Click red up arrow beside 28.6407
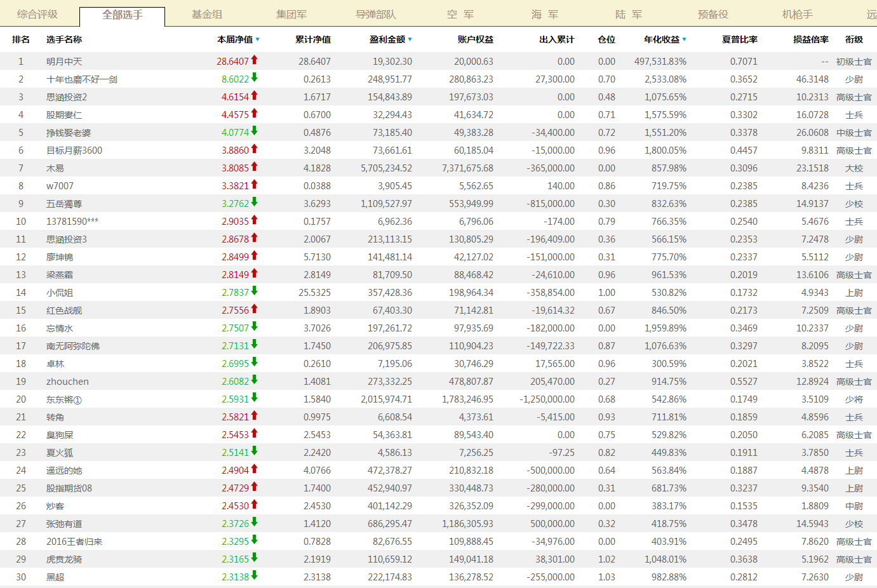The width and height of the screenshot is (877, 588). click(x=255, y=60)
